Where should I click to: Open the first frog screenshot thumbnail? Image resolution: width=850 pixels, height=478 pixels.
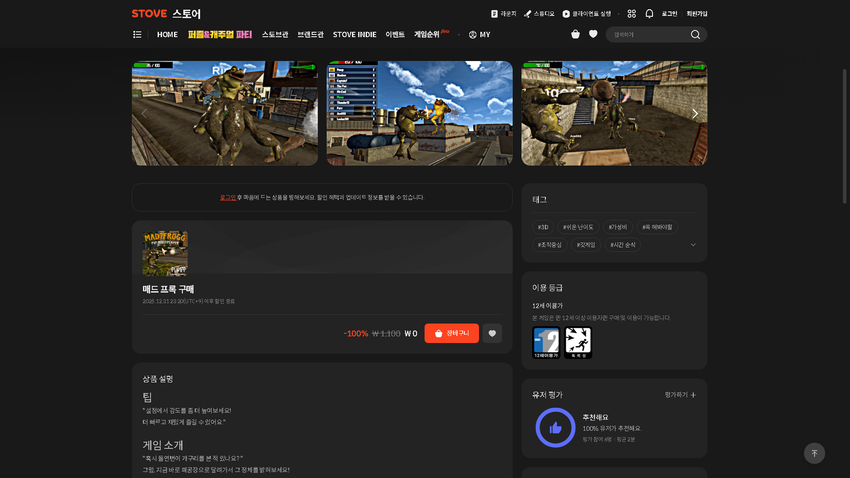point(225,113)
